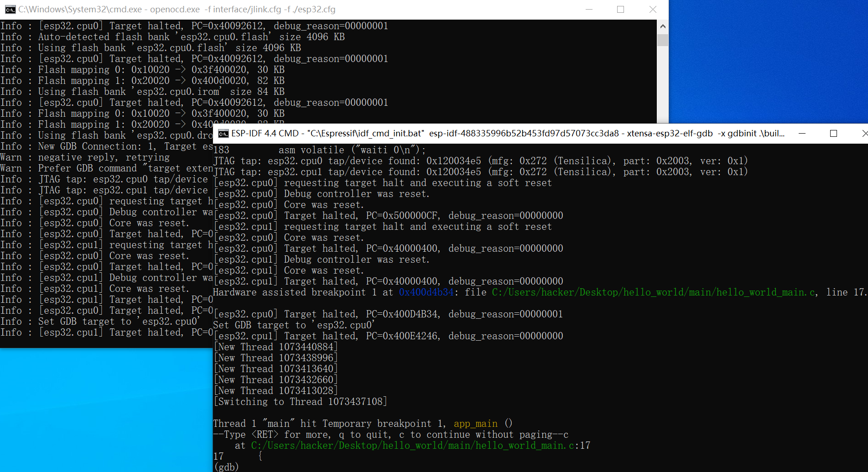Click 'Set GDB target to' line in openocd window
Image resolution: width=868 pixels, height=472 pixels.
(x=100, y=322)
